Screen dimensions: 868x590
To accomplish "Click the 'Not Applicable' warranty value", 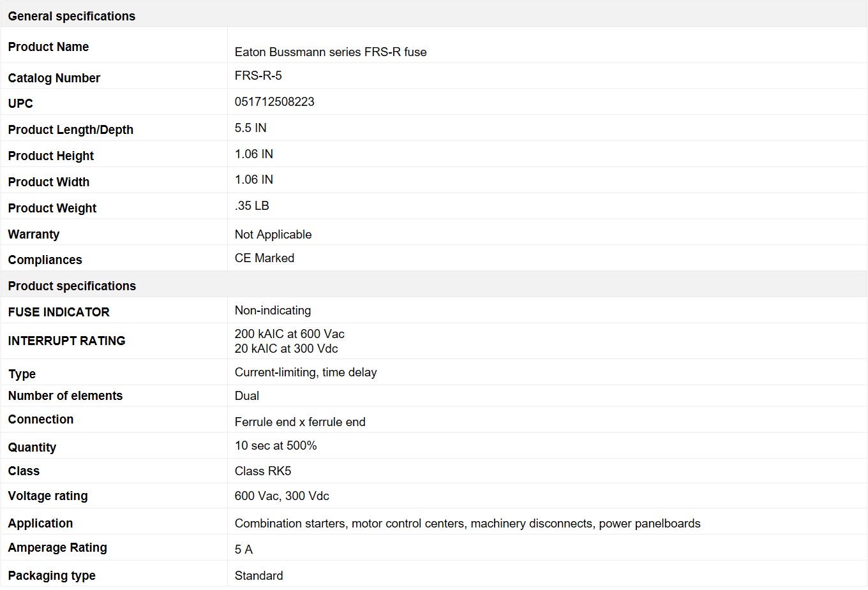I will click(x=273, y=234).
